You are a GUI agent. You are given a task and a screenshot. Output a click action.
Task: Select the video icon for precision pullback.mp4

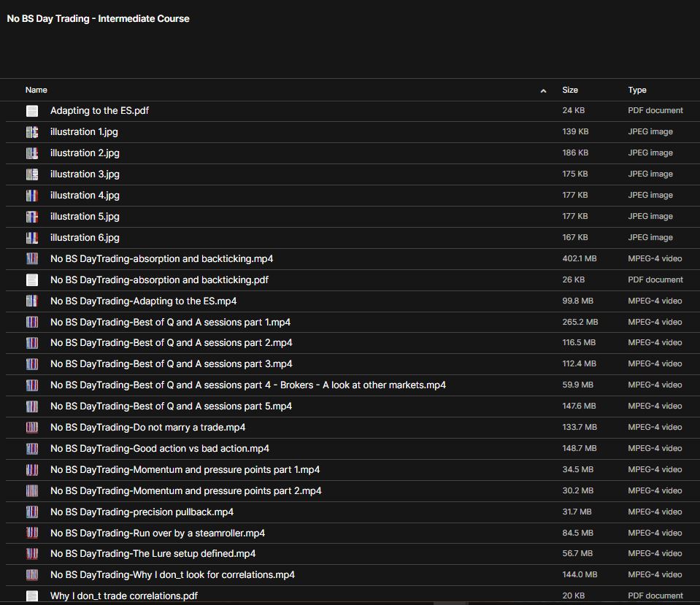(x=31, y=512)
